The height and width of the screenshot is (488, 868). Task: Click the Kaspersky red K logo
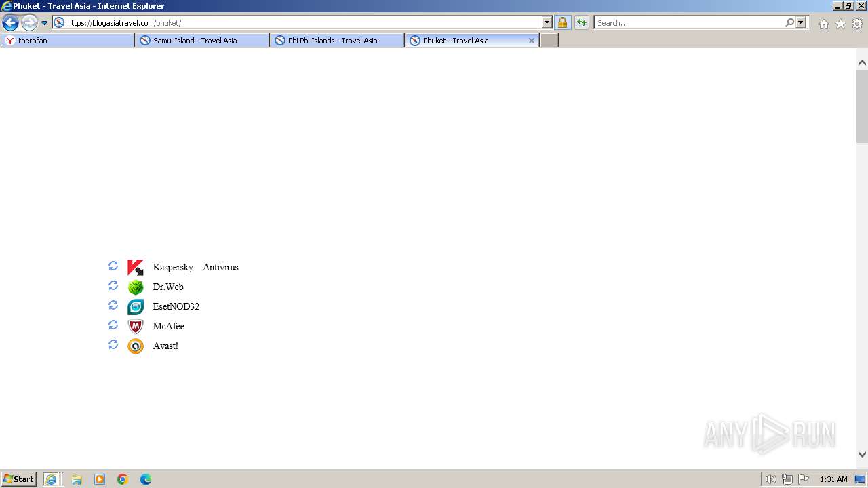[x=136, y=268]
